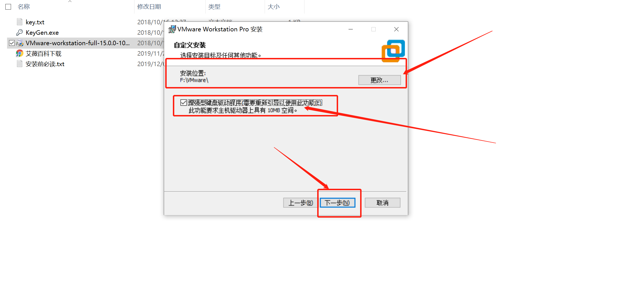The image size is (644, 284).
Task: Click the VMware logo in the installer dialog
Action: (x=393, y=50)
